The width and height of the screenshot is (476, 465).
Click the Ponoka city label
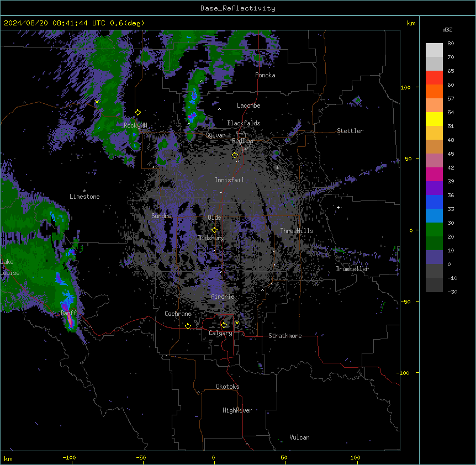point(265,75)
